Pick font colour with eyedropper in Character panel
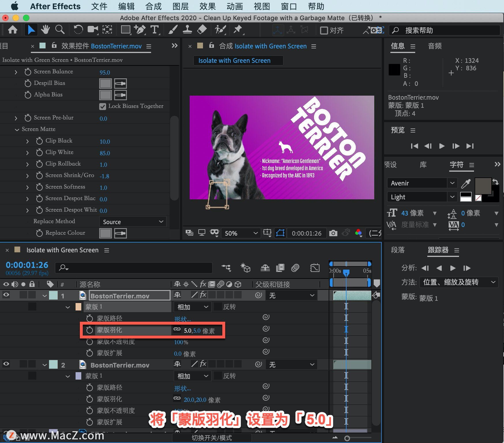504x443 pixels. 466,183
